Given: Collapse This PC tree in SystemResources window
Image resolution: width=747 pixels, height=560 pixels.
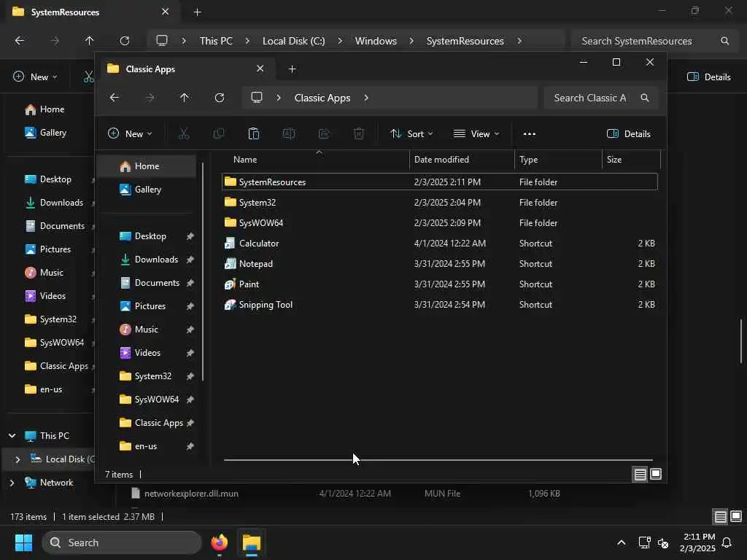Looking at the screenshot, I should 12,436.
